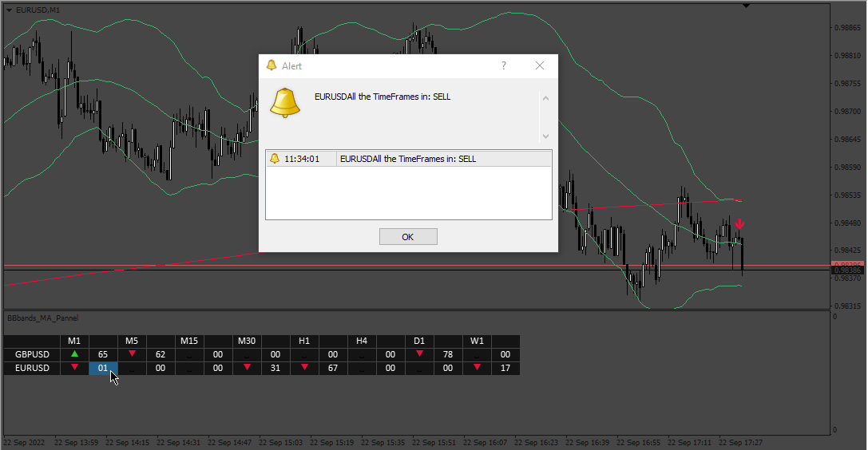Click the BBbands_MA_Pannel indicator label
868x450 pixels.
pyautogui.click(x=42, y=318)
